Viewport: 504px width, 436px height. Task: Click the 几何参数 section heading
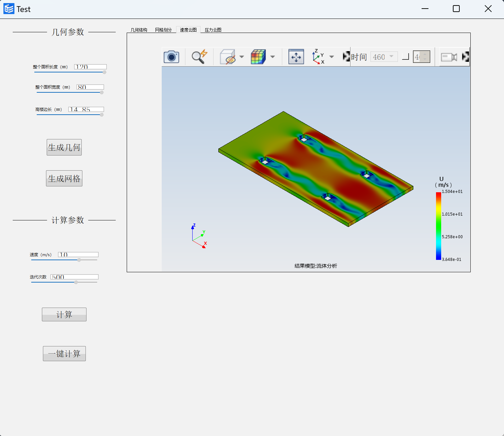[x=68, y=32]
